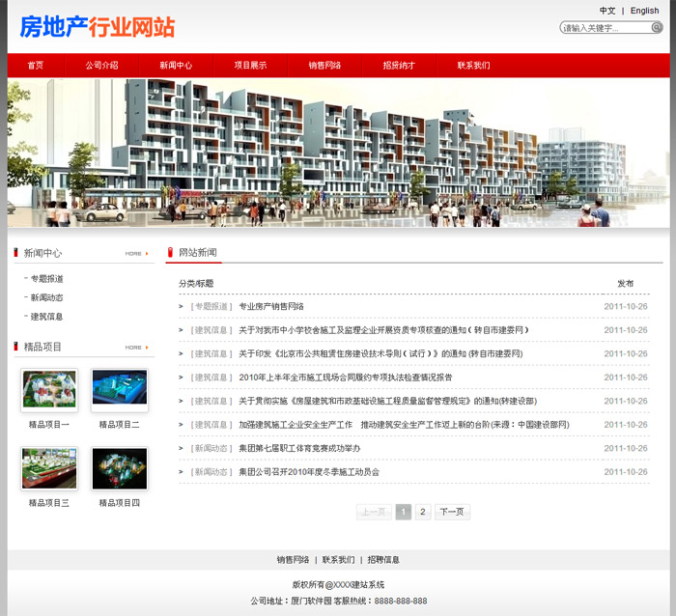Open 专业房产销售网络 news article
The image size is (676, 616).
(x=271, y=307)
